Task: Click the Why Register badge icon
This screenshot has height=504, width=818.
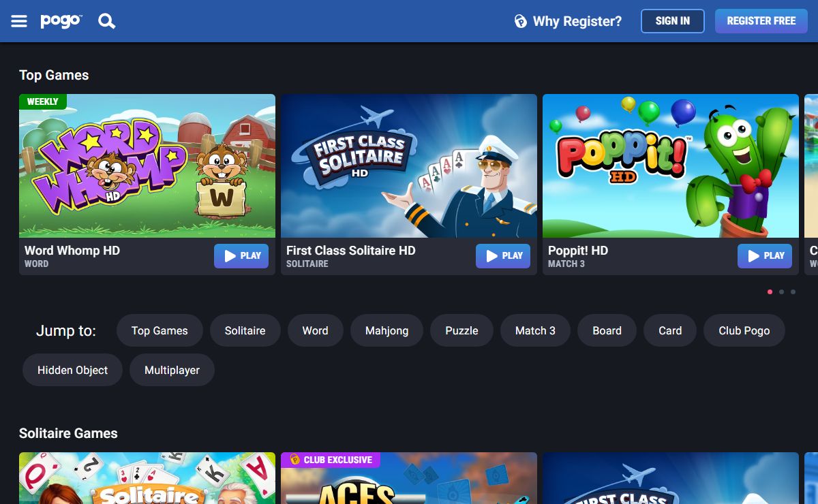Action: pyautogui.click(x=521, y=21)
